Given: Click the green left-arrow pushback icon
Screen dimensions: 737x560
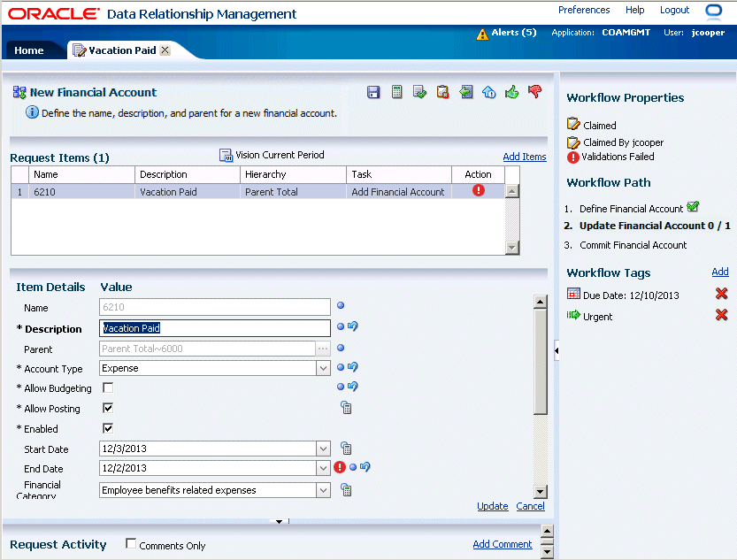Looking at the screenshot, I should pyautogui.click(x=465, y=92).
